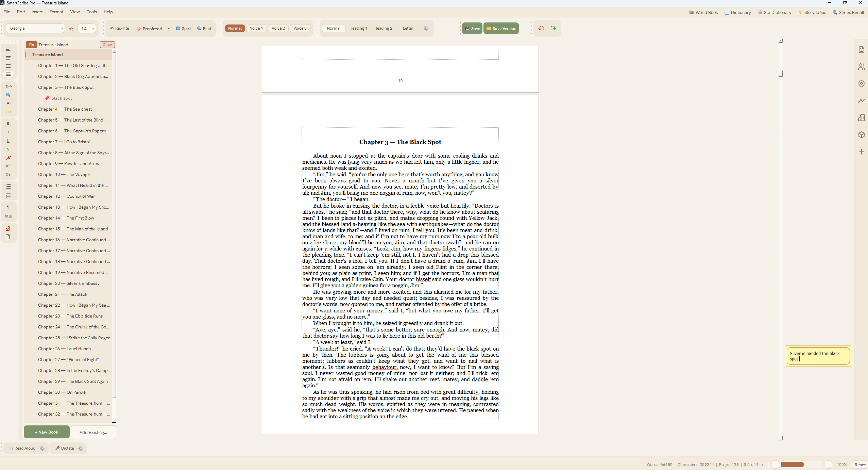Image resolution: width=868 pixels, height=470 pixels.
Task: Insert a bulleted list
Action: pyautogui.click(x=8, y=187)
